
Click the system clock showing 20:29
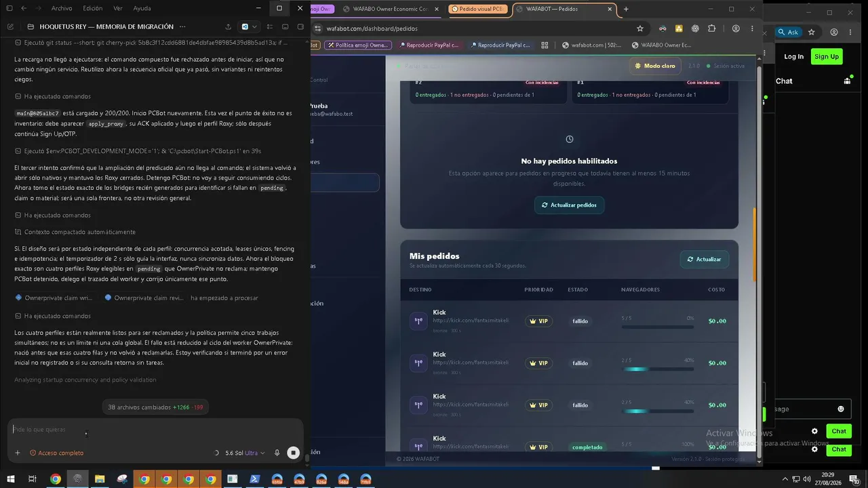(x=827, y=479)
